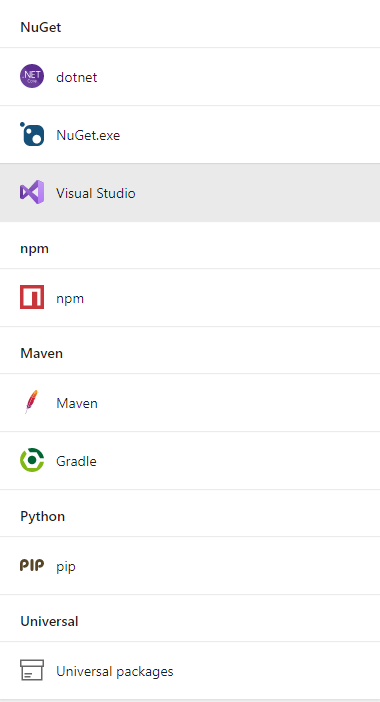Viewport: 380px width, 702px height.
Task: Click the blue NuGet.exe logo icon
Action: (32, 134)
